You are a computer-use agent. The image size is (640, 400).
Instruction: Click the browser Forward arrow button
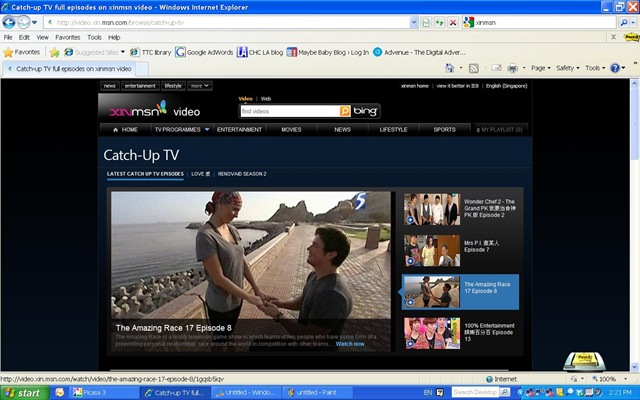[x=23, y=22]
